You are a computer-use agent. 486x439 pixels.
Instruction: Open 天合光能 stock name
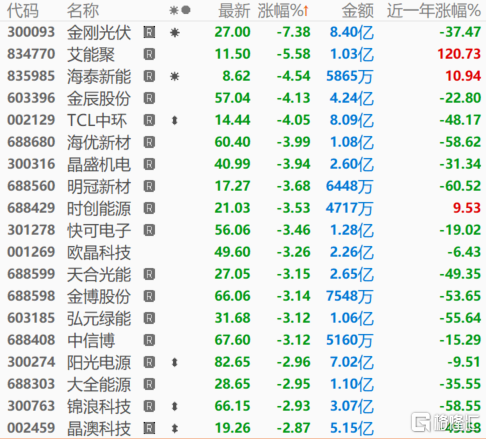(x=99, y=274)
